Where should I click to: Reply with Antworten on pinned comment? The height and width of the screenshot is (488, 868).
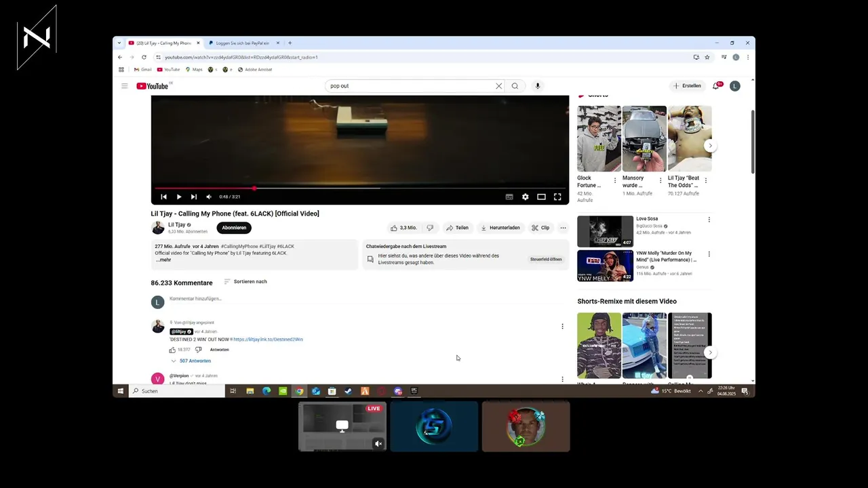click(x=219, y=350)
